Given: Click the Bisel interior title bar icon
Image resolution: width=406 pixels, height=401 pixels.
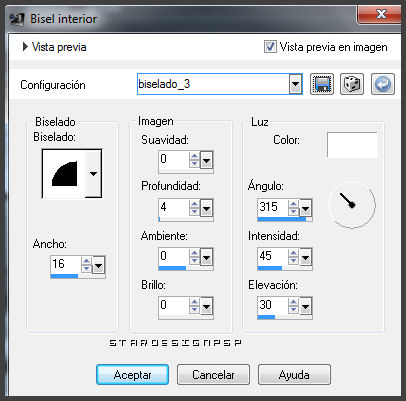Looking at the screenshot, I should (17, 19).
